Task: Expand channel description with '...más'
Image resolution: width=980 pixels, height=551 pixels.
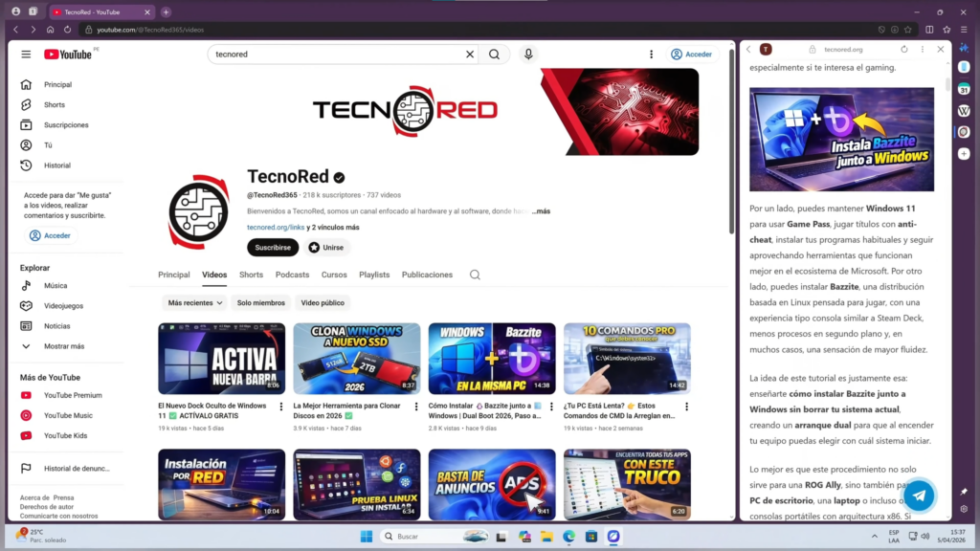Action: point(541,211)
